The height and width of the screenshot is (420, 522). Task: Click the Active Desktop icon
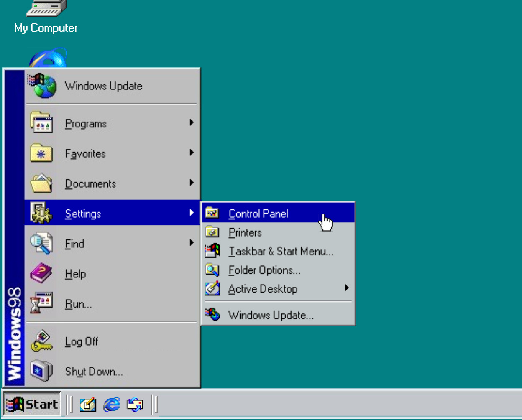tap(212, 289)
